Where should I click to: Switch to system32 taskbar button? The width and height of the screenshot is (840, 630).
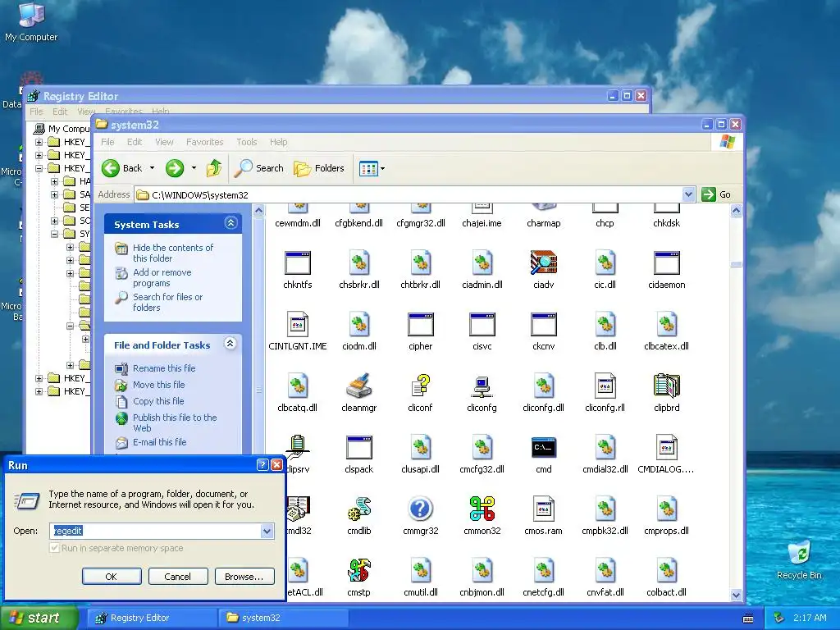coord(283,618)
